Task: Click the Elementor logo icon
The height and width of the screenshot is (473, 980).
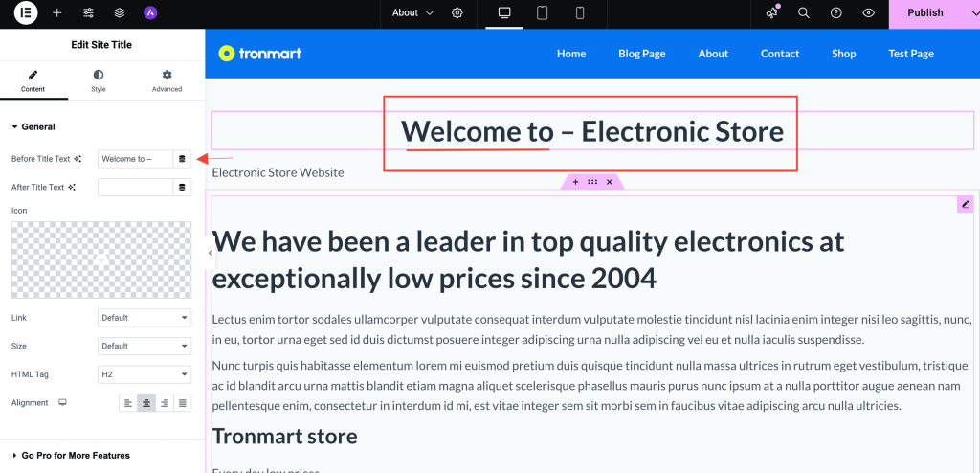Action: (x=26, y=13)
